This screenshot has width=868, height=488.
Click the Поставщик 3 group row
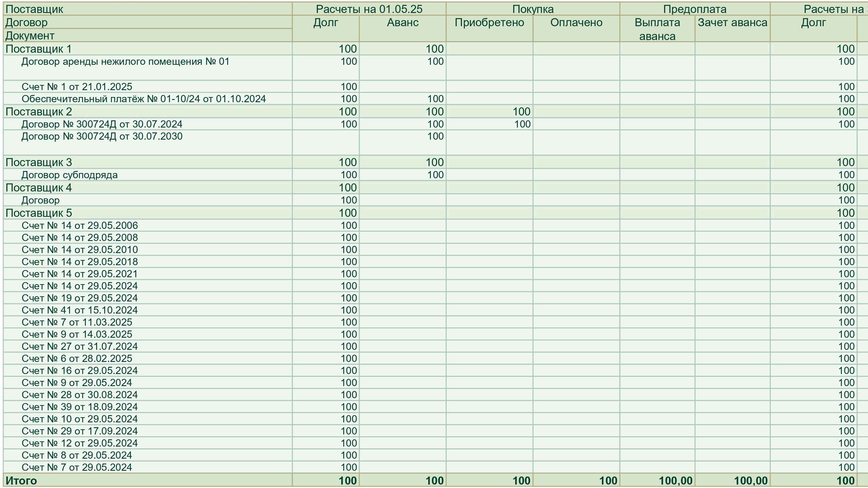tap(38, 162)
